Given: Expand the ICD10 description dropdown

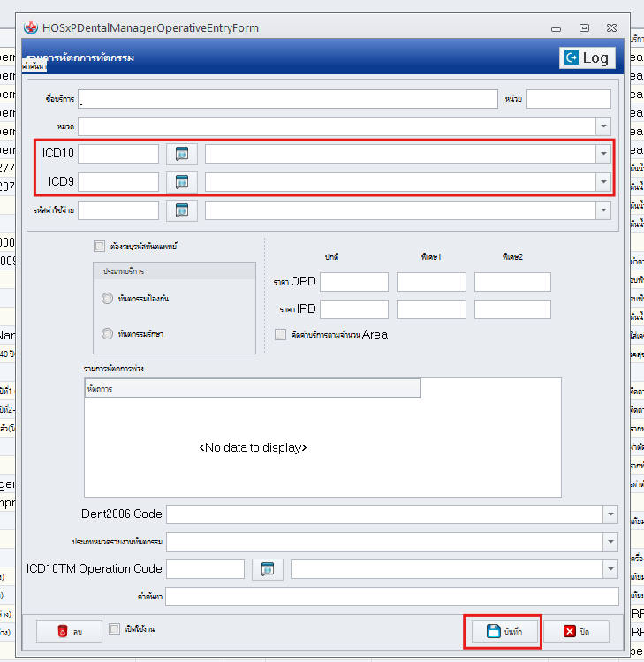Looking at the screenshot, I should [x=603, y=154].
